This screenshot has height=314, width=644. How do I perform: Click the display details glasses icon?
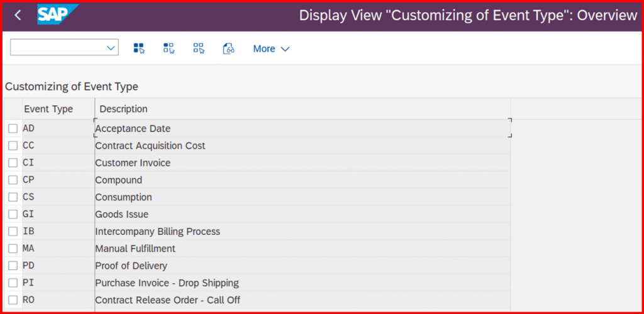pyautogui.click(x=229, y=48)
